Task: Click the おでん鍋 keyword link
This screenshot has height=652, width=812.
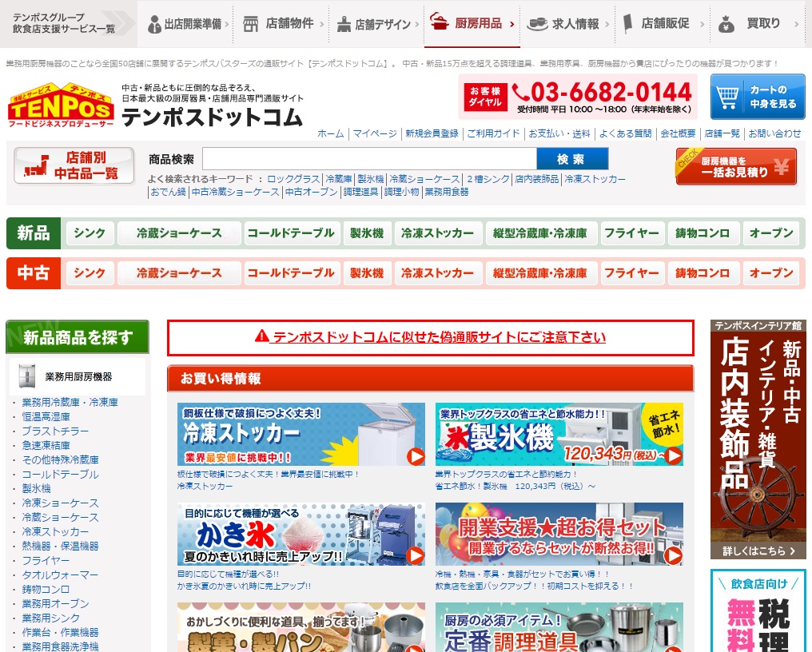Action: [168, 192]
